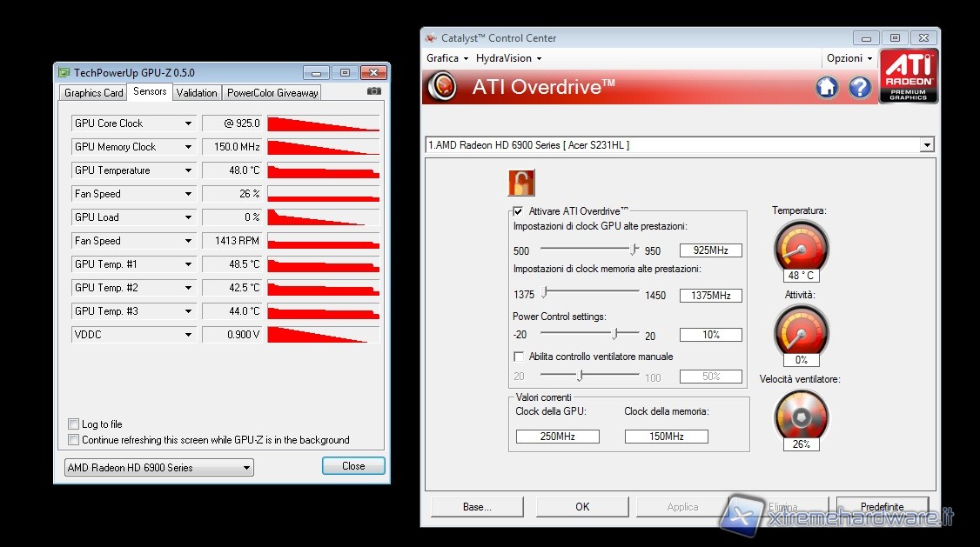
Task: Enable Abilita controllo ventilatore manuale checkbox
Action: pos(519,357)
